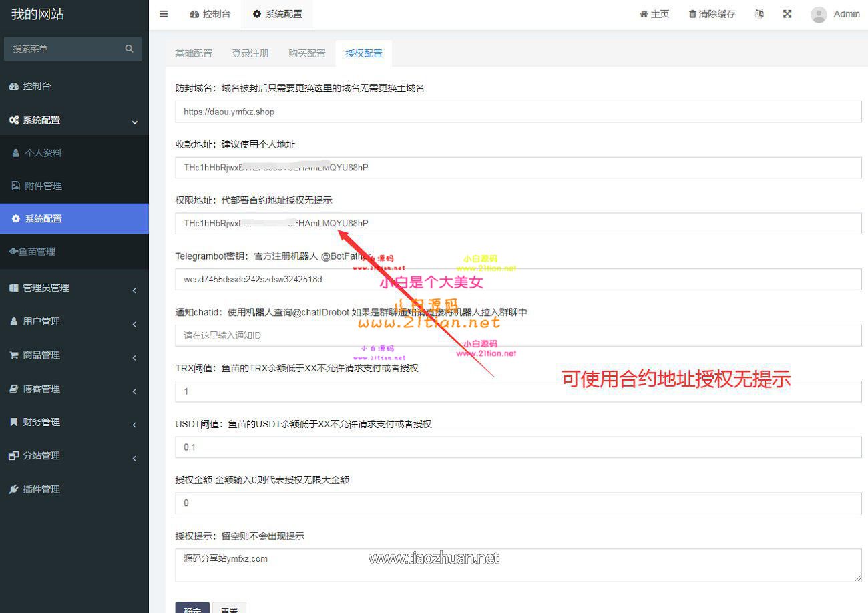Open the 控制台 top navigation tab
Viewport: 868px width, 613px height.
point(210,14)
